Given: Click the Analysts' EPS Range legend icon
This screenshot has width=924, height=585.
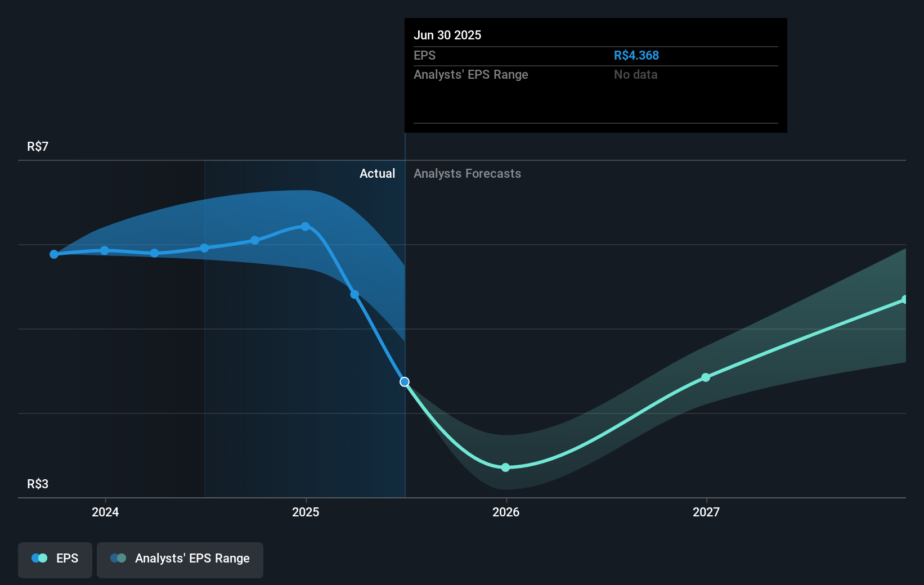Looking at the screenshot, I should point(119,558).
